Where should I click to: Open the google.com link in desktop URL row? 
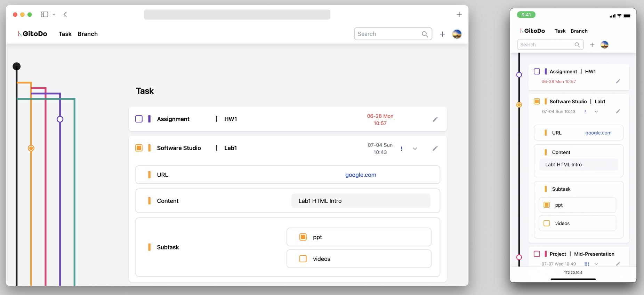[x=361, y=175]
